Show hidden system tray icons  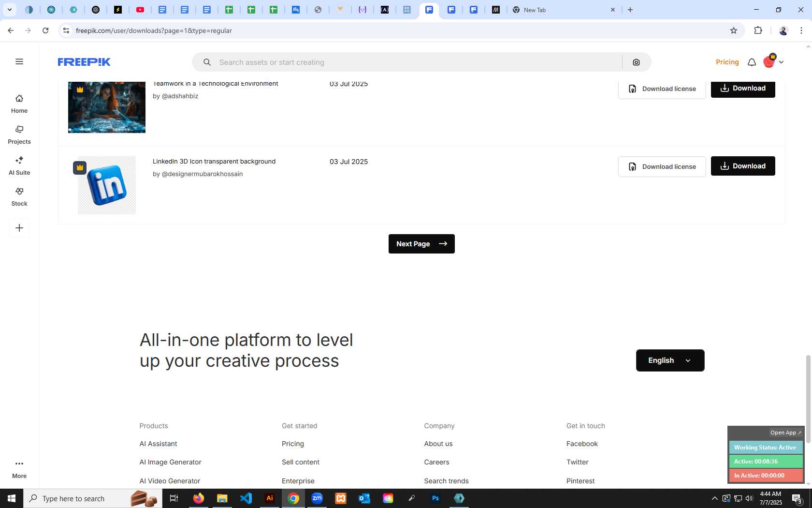click(714, 498)
